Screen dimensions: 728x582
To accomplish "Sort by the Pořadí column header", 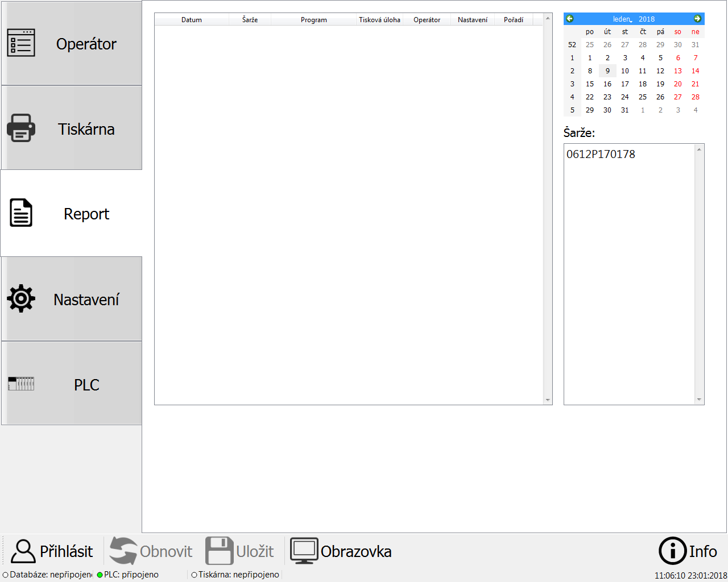I will click(x=514, y=20).
